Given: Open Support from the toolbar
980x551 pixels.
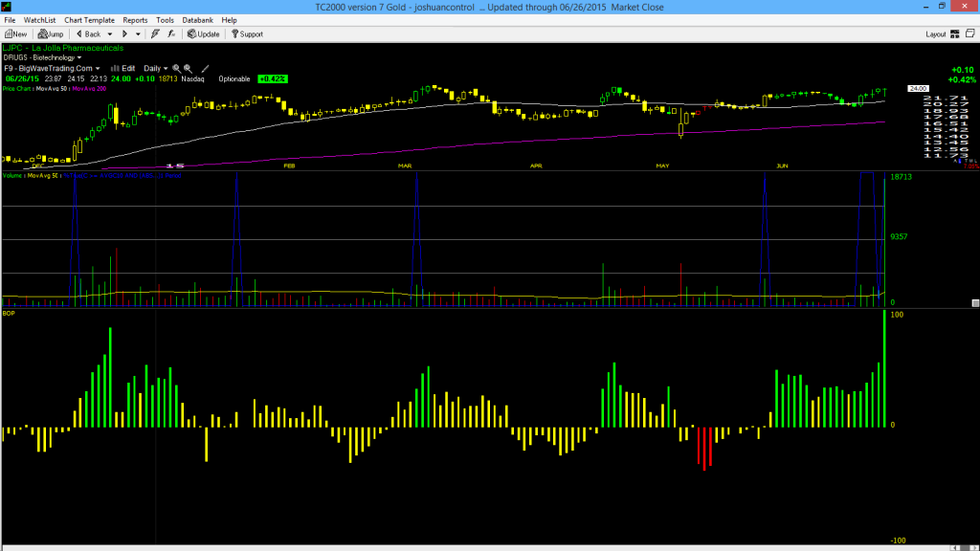Looking at the screenshot, I should (x=248, y=34).
